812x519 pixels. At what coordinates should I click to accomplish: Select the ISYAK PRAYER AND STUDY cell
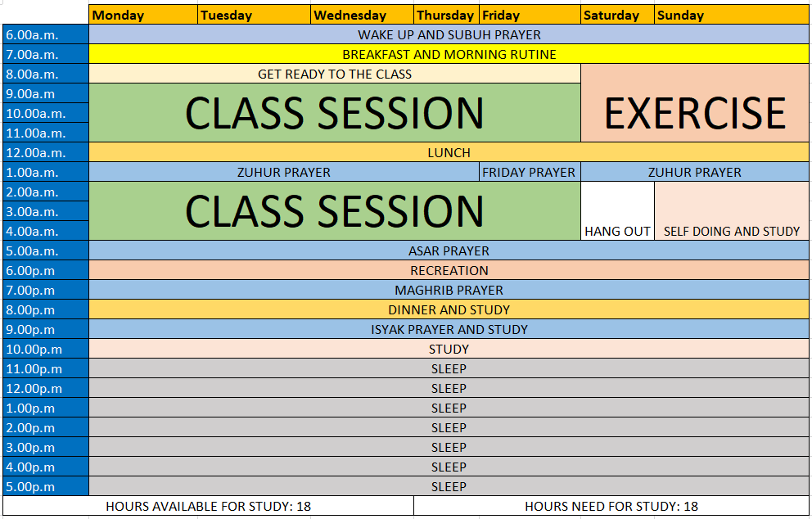[449, 330]
